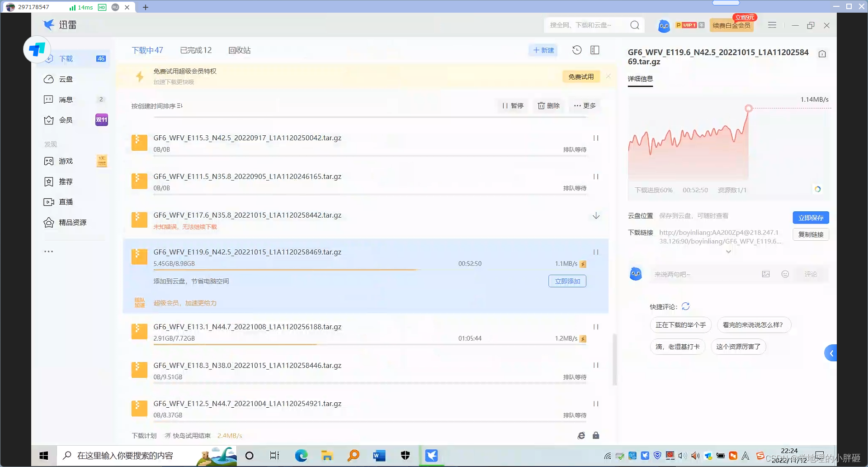Click progress bar of GF6_WFV_E119.6_N42.5 task

pyautogui.click(x=370, y=270)
